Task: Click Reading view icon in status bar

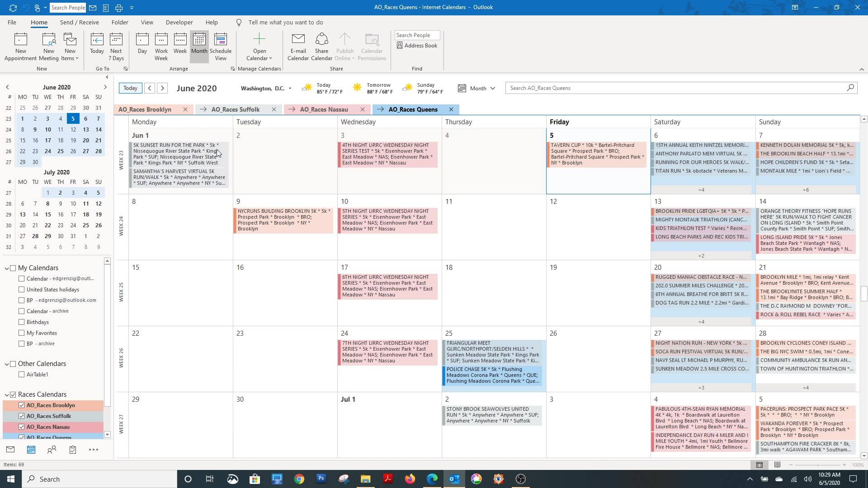Action: point(777,465)
